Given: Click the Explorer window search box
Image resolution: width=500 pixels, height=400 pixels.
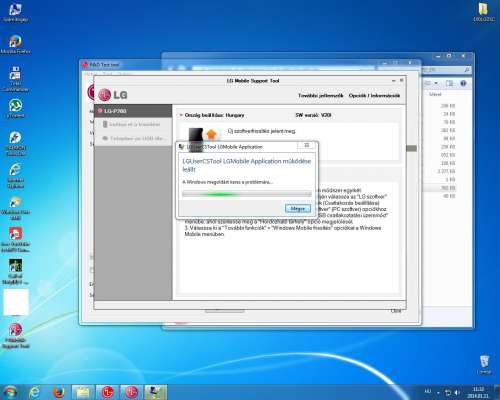Looking at the screenshot, I should point(447,70).
